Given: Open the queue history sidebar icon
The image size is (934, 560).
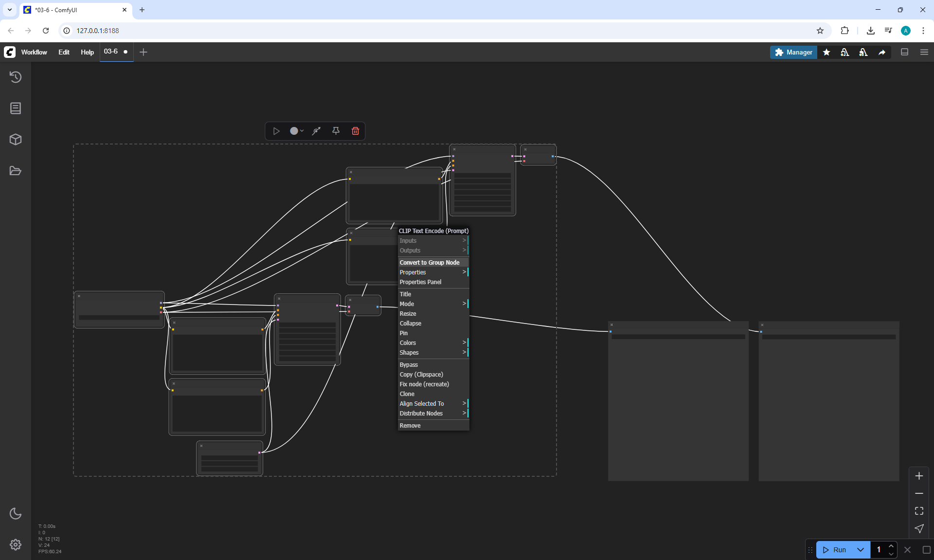Looking at the screenshot, I should [x=16, y=77].
